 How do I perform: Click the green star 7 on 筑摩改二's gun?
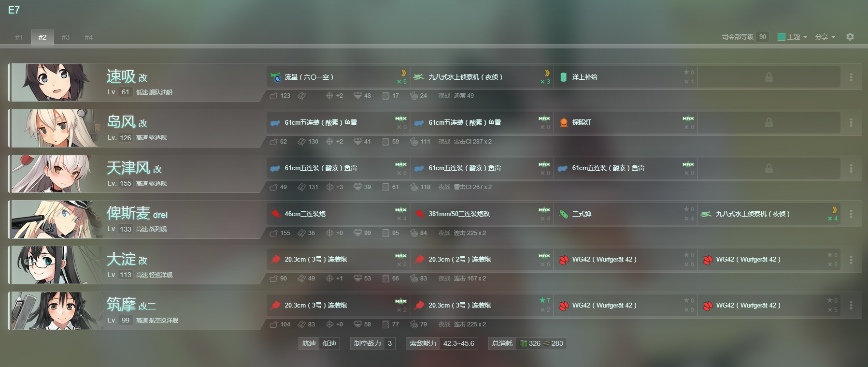[x=545, y=300]
